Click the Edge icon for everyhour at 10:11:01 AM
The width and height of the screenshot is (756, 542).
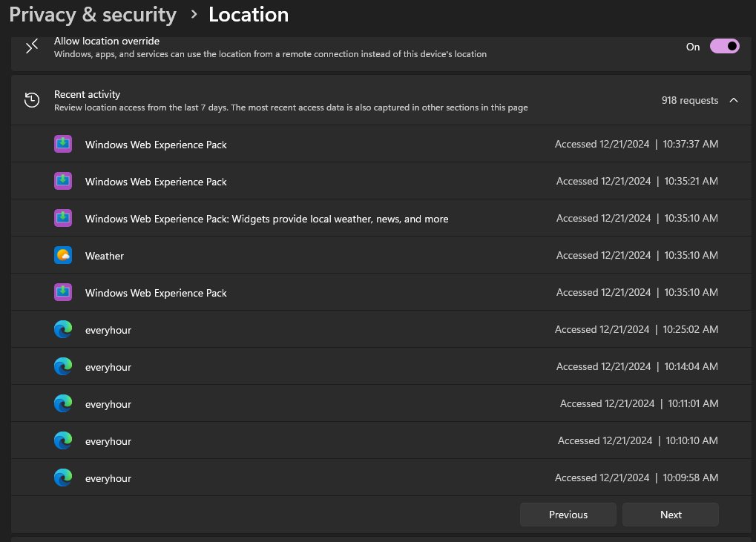pos(63,404)
